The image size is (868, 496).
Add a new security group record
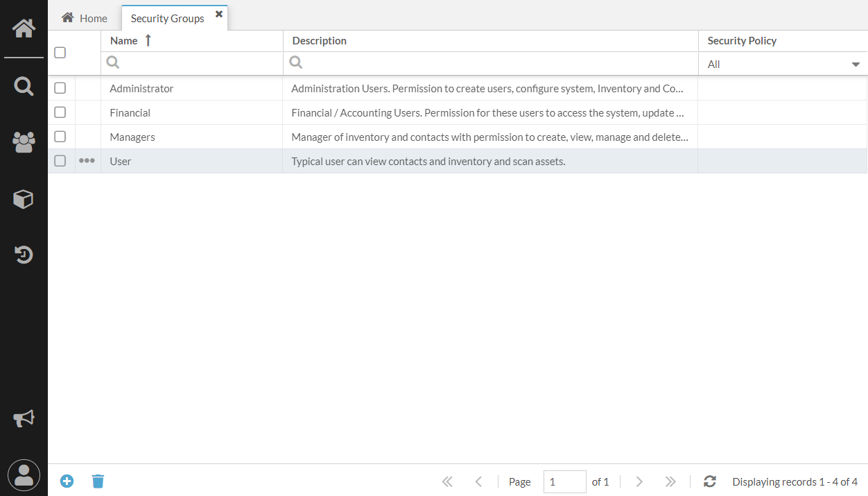pyautogui.click(x=67, y=481)
